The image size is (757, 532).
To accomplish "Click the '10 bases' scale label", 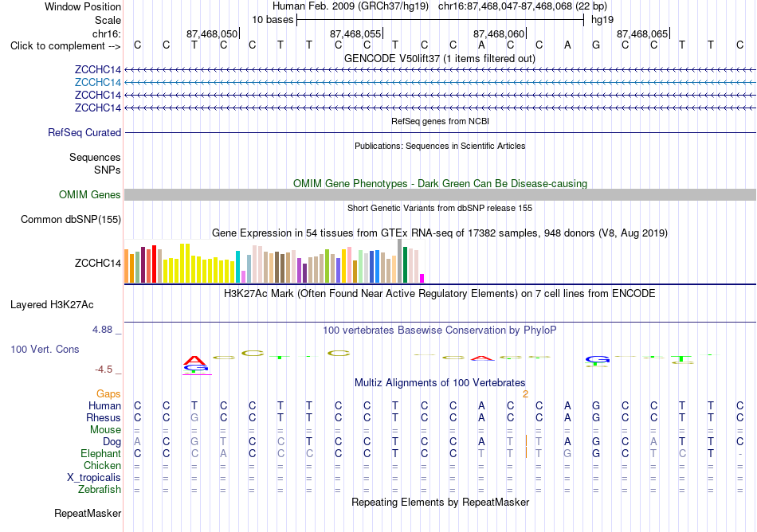I will coord(273,20).
